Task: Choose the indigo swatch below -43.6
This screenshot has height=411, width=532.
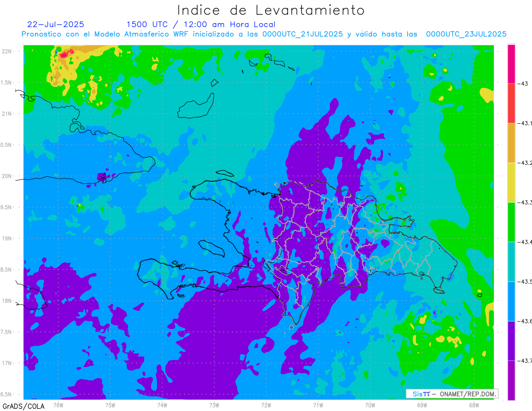Action: pyautogui.click(x=511, y=341)
